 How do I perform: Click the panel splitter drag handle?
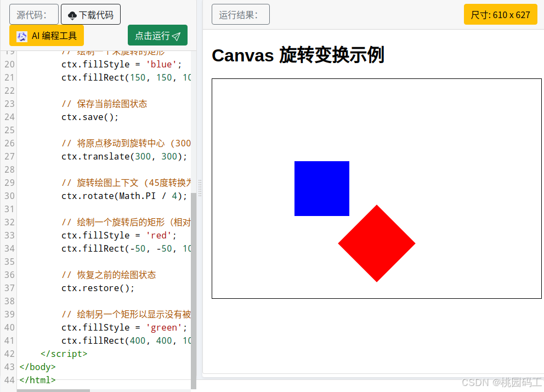[200, 188]
